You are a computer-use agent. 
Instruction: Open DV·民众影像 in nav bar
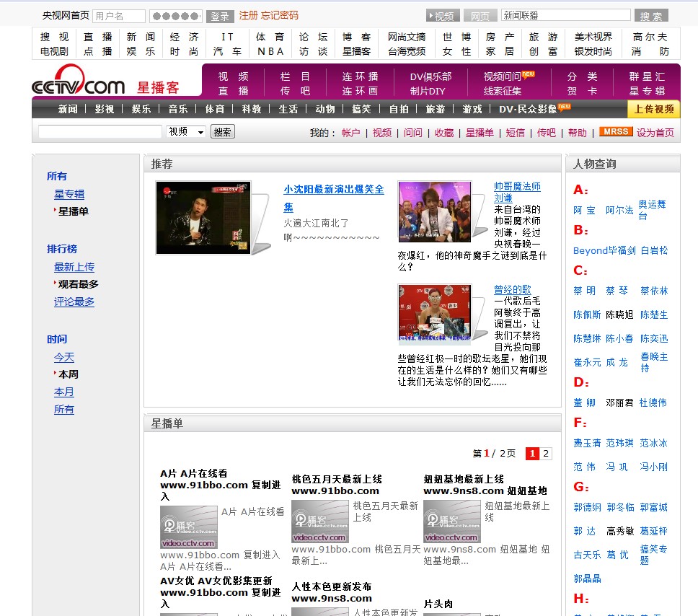tap(528, 109)
